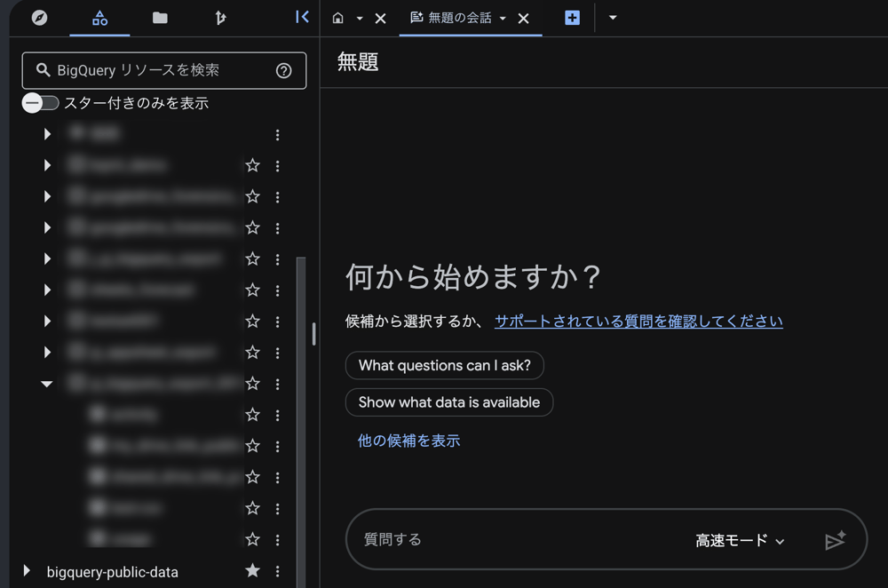Open the folder icon tab in the left panel
The image size is (888, 588).
pyautogui.click(x=160, y=18)
